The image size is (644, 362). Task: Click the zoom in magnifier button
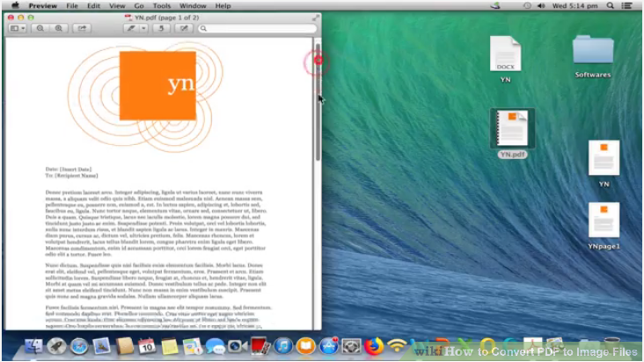pyautogui.click(x=59, y=28)
